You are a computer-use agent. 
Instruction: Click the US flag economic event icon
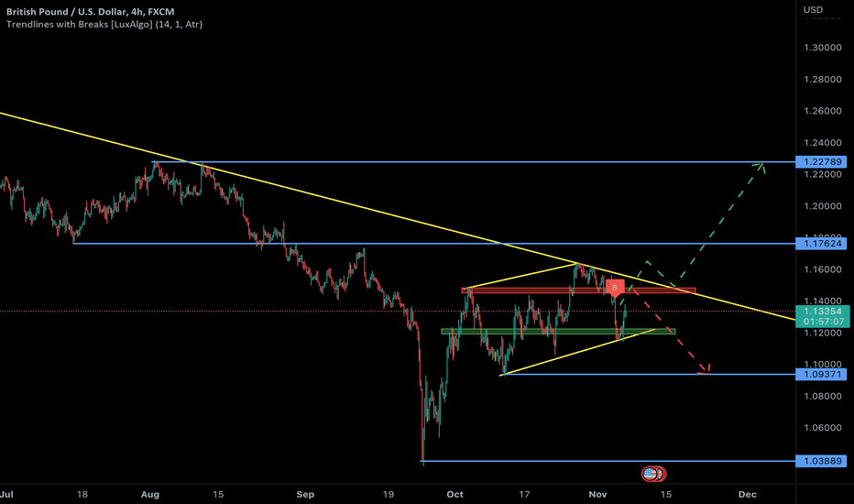click(x=650, y=474)
